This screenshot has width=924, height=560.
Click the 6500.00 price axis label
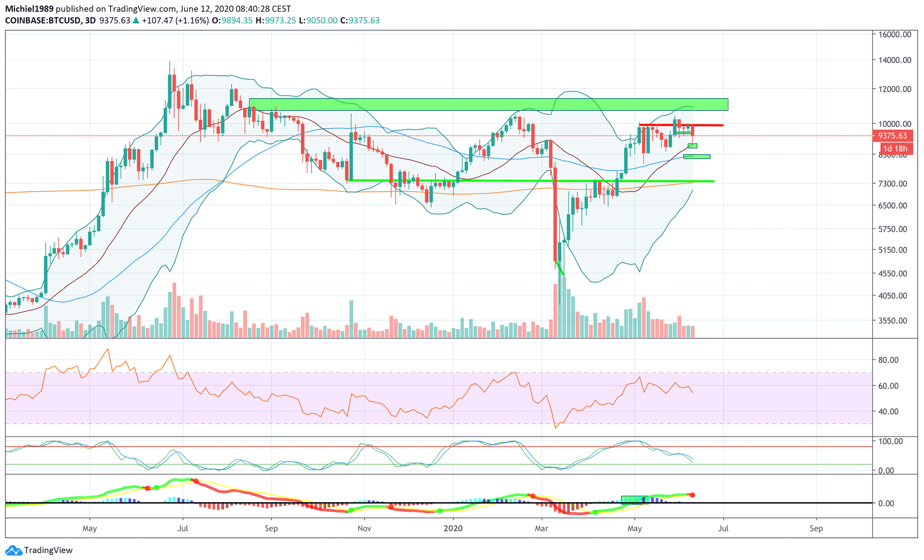point(893,205)
